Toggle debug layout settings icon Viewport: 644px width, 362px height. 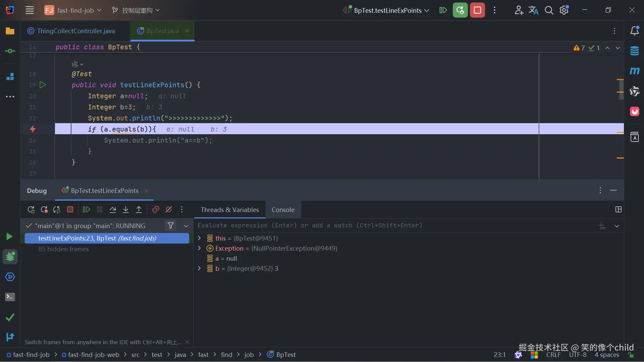tap(619, 210)
